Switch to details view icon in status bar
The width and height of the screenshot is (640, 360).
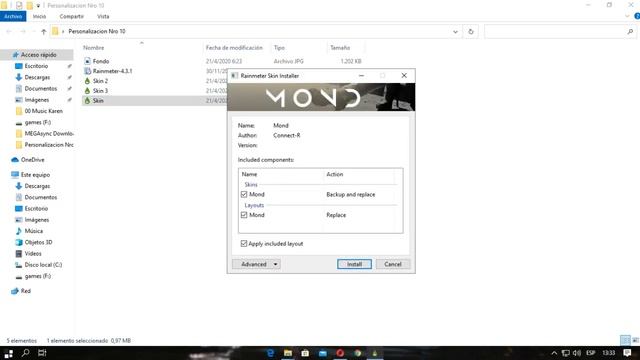[x=625, y=340]
